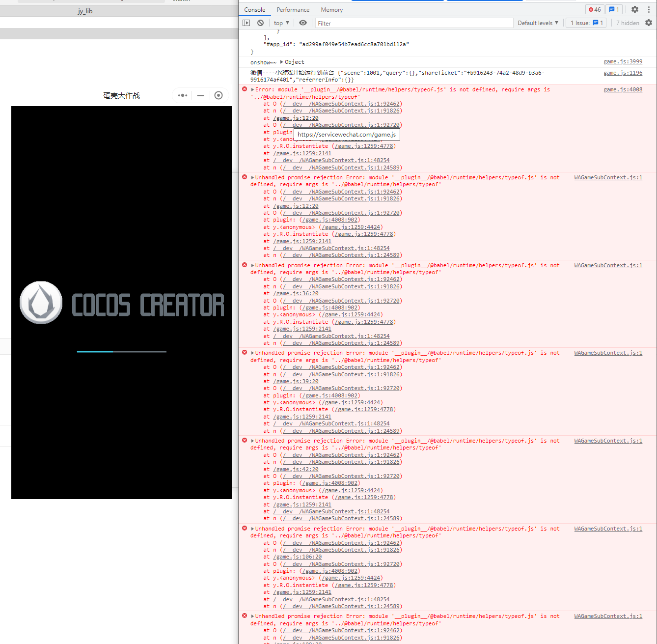Expand the rejection error mentioning game.js:39:20

coord(252,353)
